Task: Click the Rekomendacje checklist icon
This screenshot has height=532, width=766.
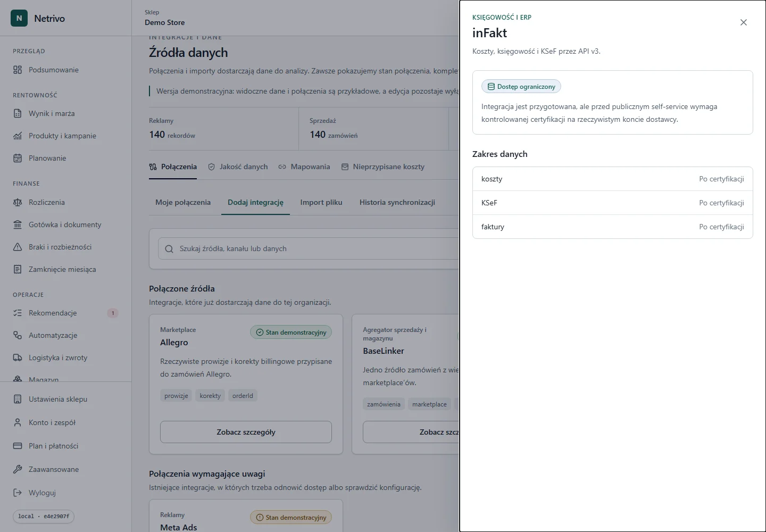Action: (18, 313)
